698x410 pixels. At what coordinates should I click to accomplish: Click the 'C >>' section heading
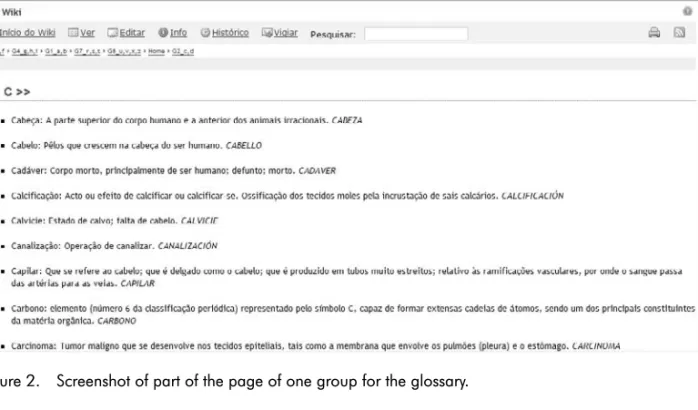[17, 92]
